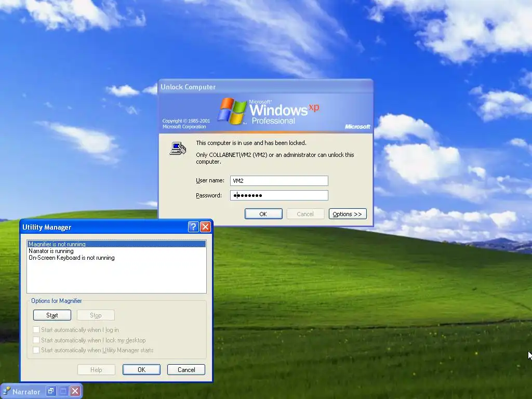
Task: Click the 'Options for Magnifier' group label
Action: [x=56, y=301]
